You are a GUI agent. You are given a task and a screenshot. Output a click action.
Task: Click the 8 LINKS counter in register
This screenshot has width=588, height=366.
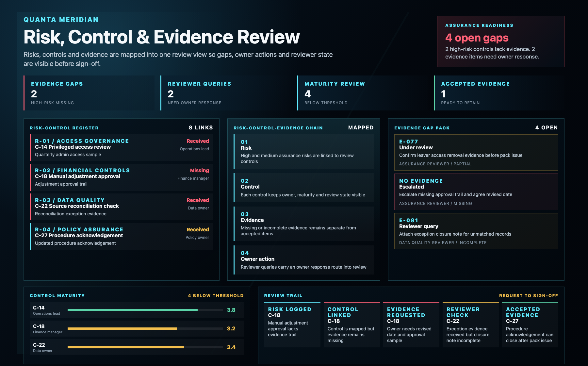[201, 128]
